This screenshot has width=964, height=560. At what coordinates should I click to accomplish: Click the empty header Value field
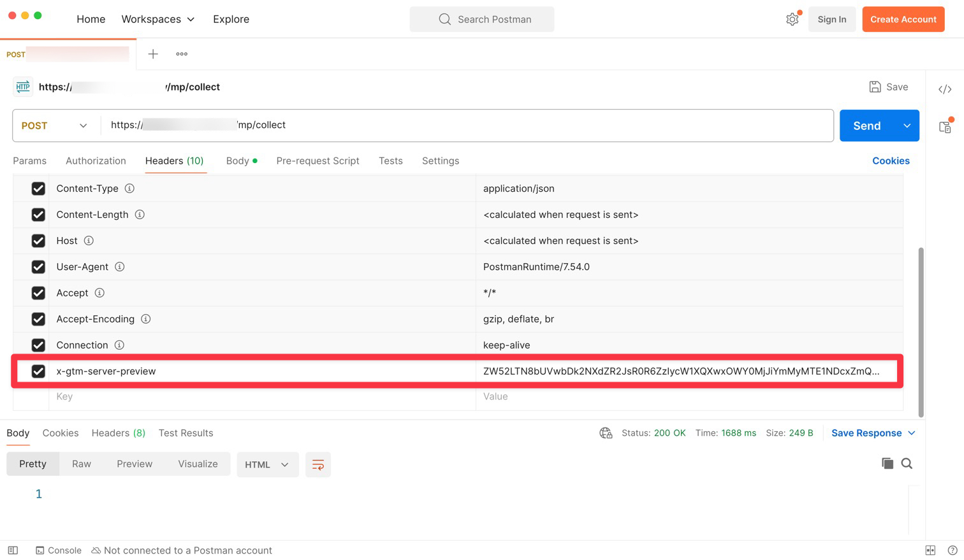click(689, 396)
